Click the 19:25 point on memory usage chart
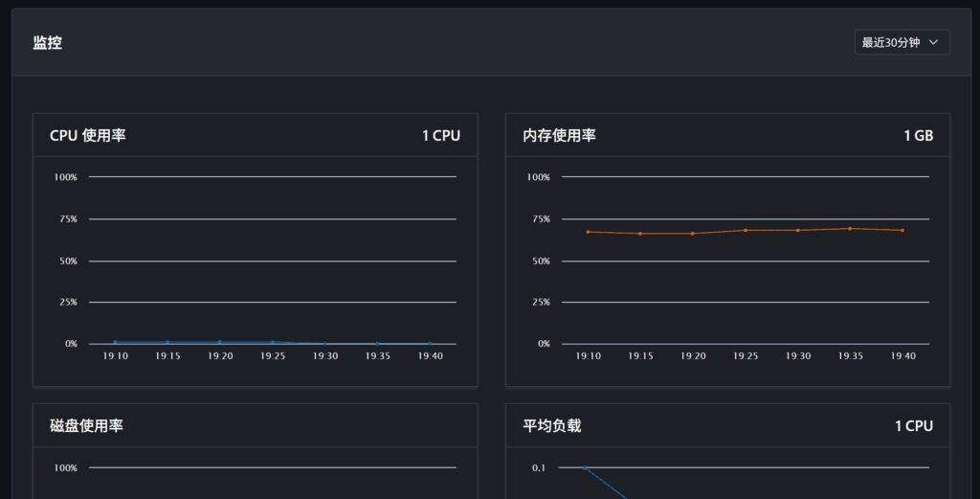 pyautogui.click(x=746, y=230)
